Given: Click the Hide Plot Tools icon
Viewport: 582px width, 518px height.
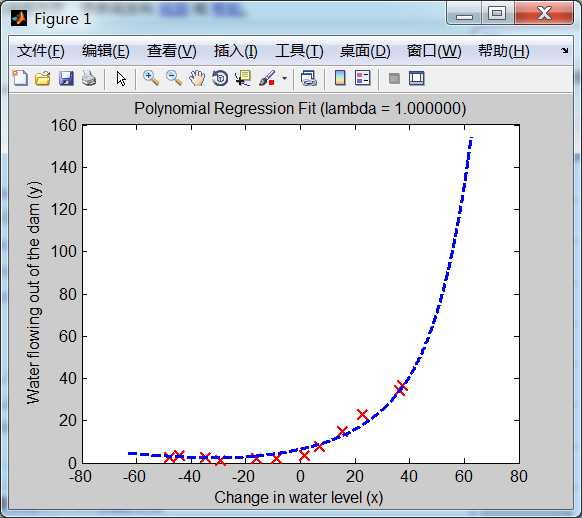Looking at the screenshot, I should pyautogui.click(x=394, y=78).
